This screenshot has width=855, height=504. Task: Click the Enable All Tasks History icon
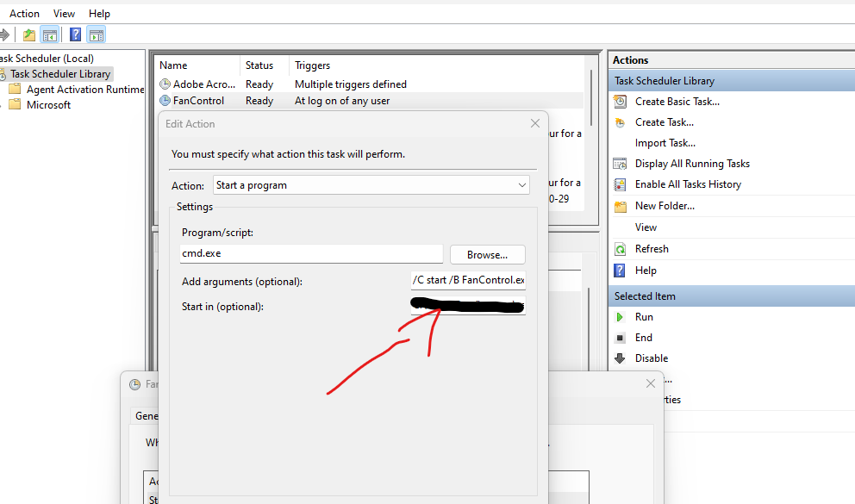pyautogui.click(x=621, y=184)
